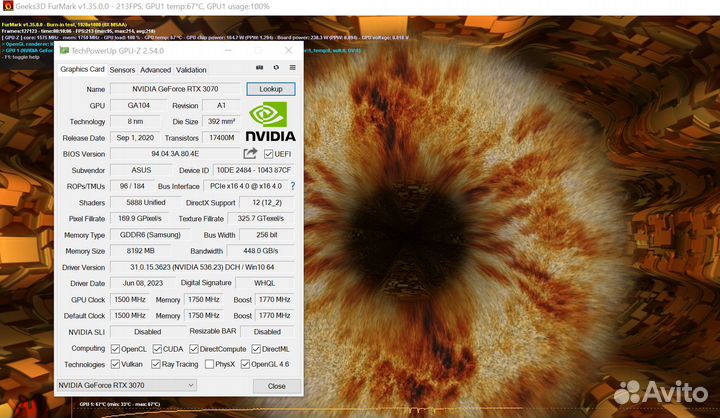The width and height of the screenshot is (720, 418).
Task: Click the Revision value A1
Action: pos(221,105)
